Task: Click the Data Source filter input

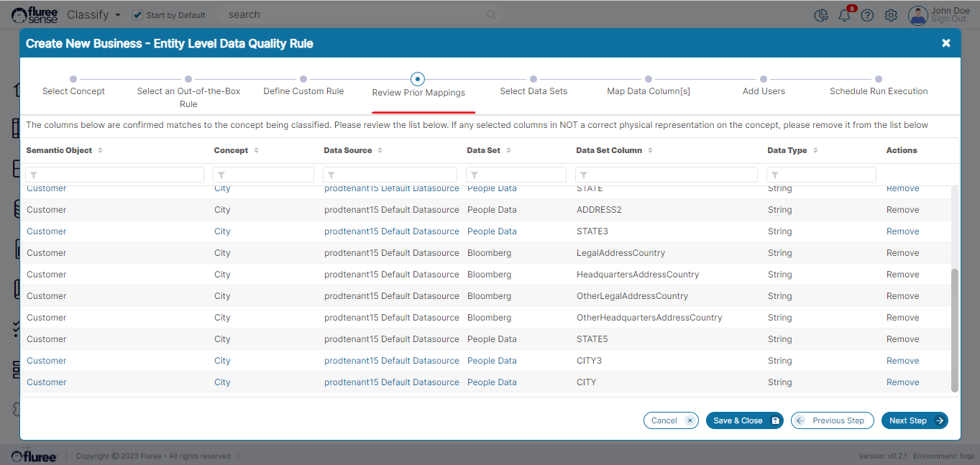Action: pos(394,175)
